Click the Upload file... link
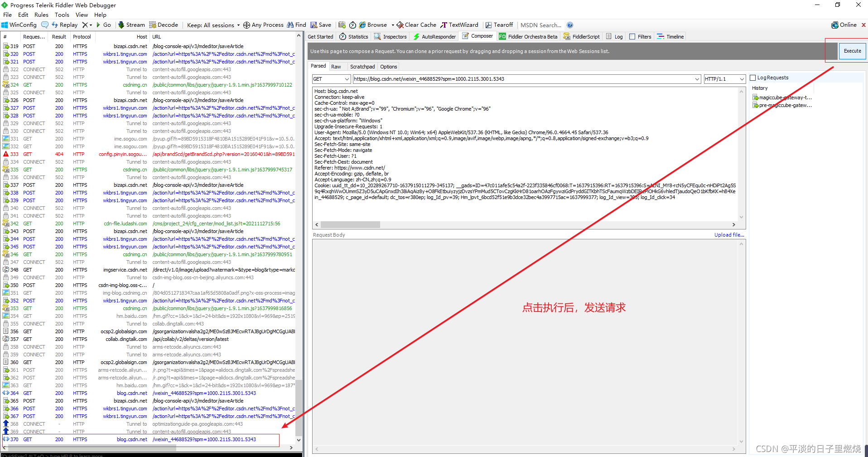 tap(729, 235)
